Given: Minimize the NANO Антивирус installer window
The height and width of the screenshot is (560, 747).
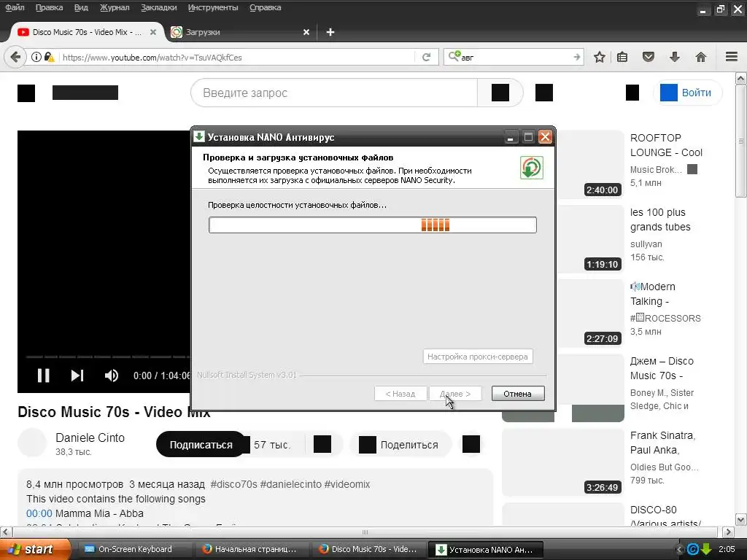Looking at the screenshot, I should 510,137.
